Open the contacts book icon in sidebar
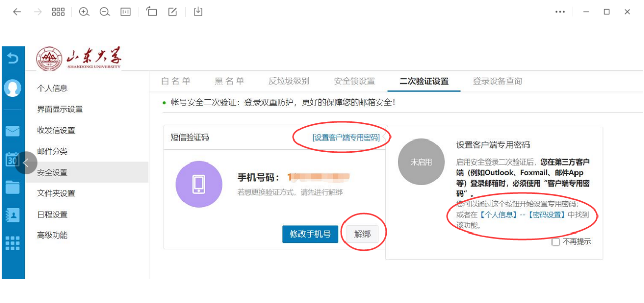The height and width of the screenshot is (303, 644). [x=12, y=215]
